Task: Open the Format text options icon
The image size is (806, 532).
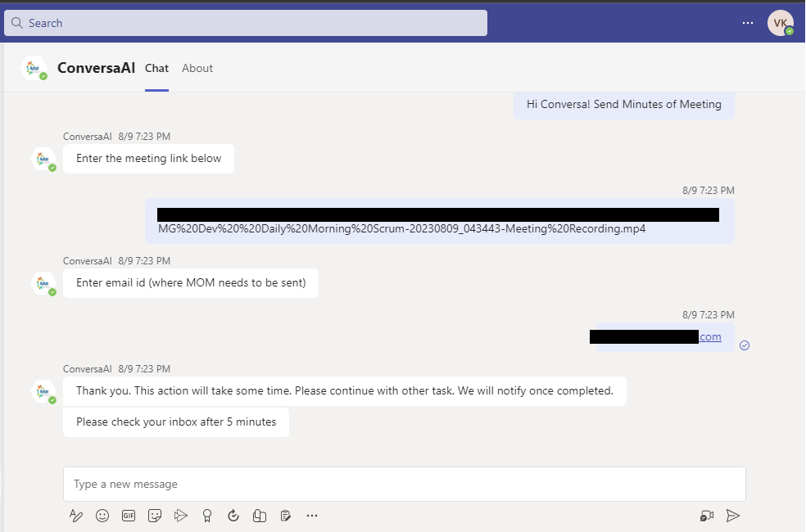Action: [76, 516]
